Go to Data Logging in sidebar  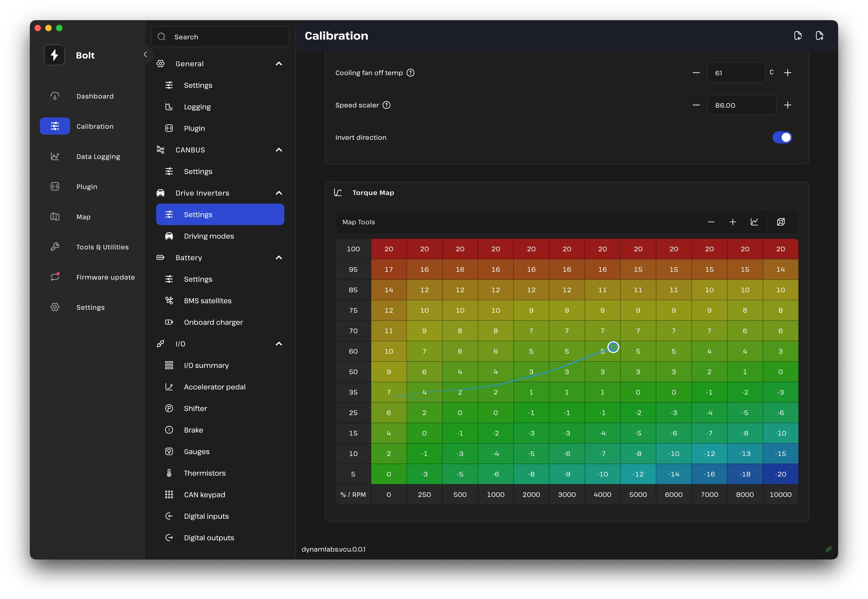(98, 156)
